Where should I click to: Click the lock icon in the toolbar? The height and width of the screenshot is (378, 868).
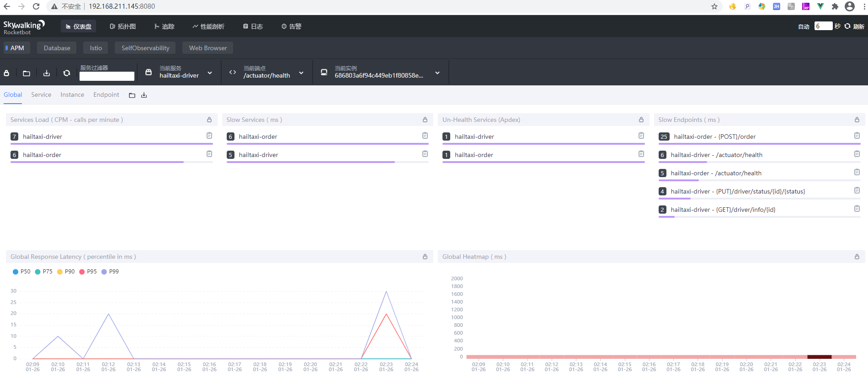tap(6, 73)
